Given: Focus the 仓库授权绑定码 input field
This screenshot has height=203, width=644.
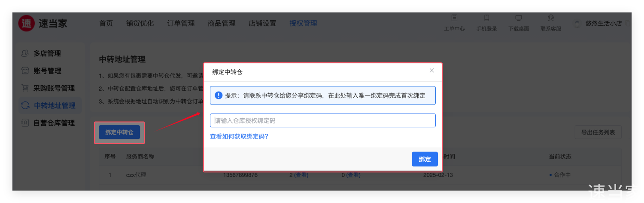Looking at the screenshot, I should (x=322, y=120).
